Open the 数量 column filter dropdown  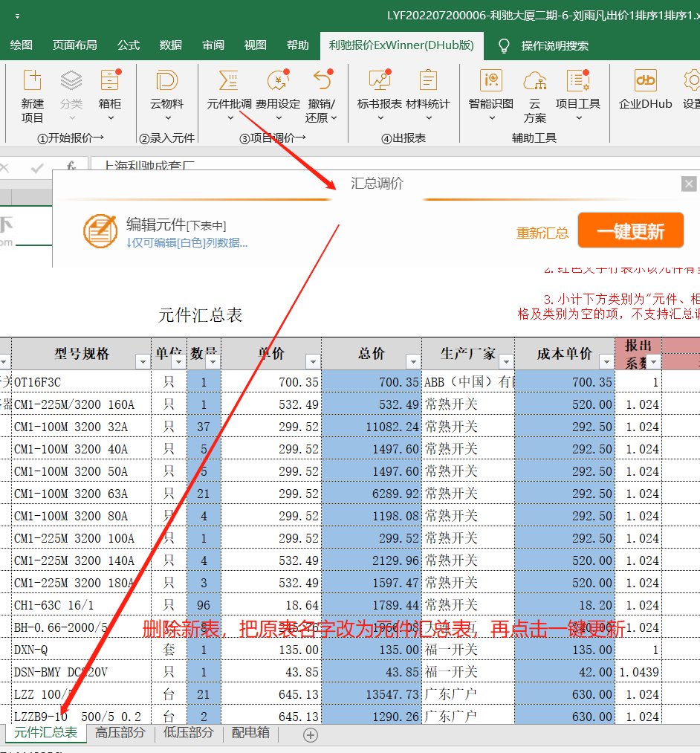213,361
